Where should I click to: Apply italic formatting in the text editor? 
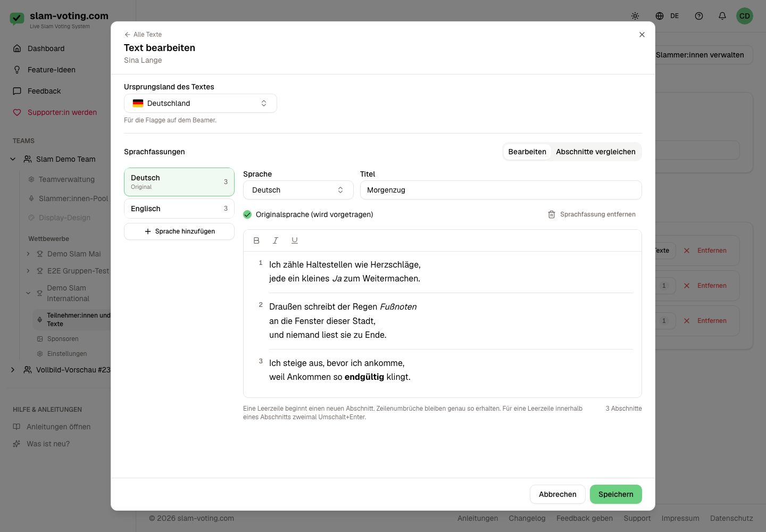pyautogui.click(x=276, y=240)
